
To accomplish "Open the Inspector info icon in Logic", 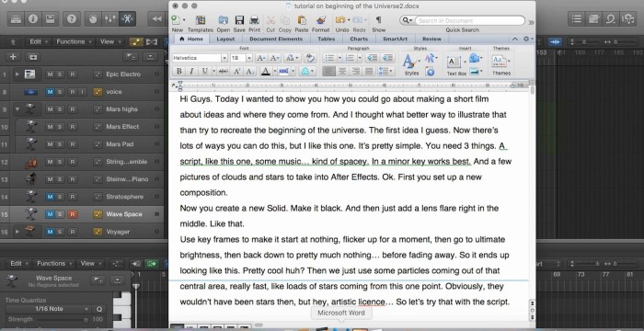I will click(33, 18).
